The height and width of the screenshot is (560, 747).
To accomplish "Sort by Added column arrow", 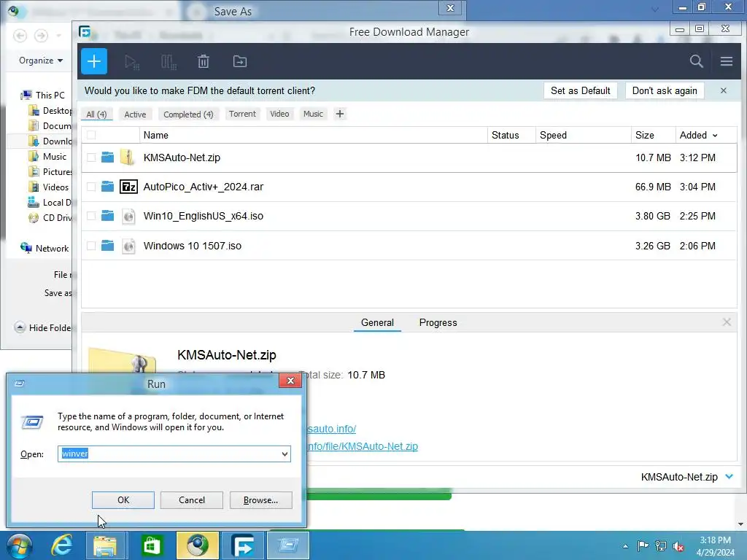I will pos(715,136).
